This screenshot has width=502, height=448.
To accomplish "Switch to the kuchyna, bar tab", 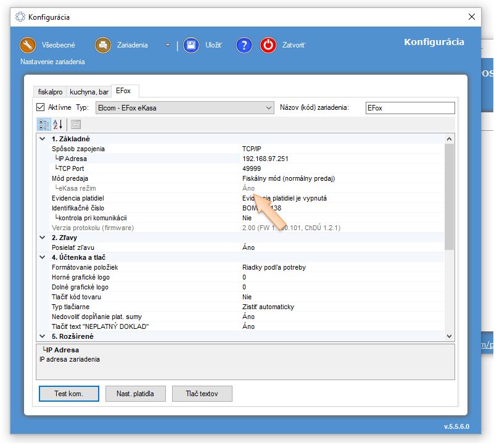I will click(x=89, y=92).
